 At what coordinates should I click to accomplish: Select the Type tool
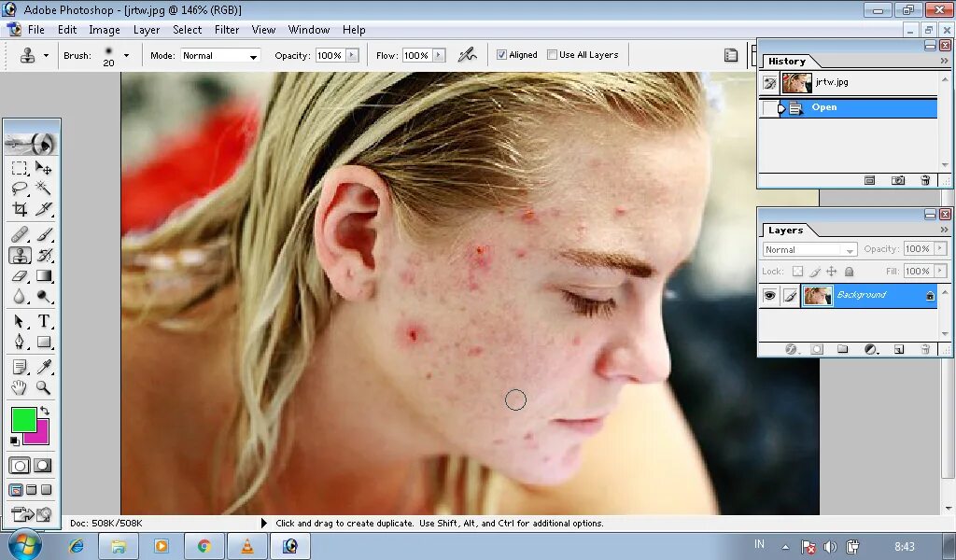43,321
